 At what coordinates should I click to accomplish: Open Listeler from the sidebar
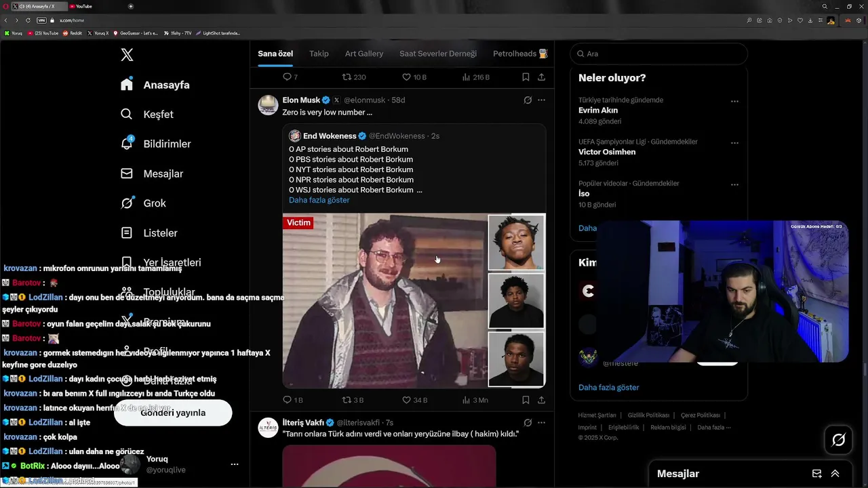(149, 232)
